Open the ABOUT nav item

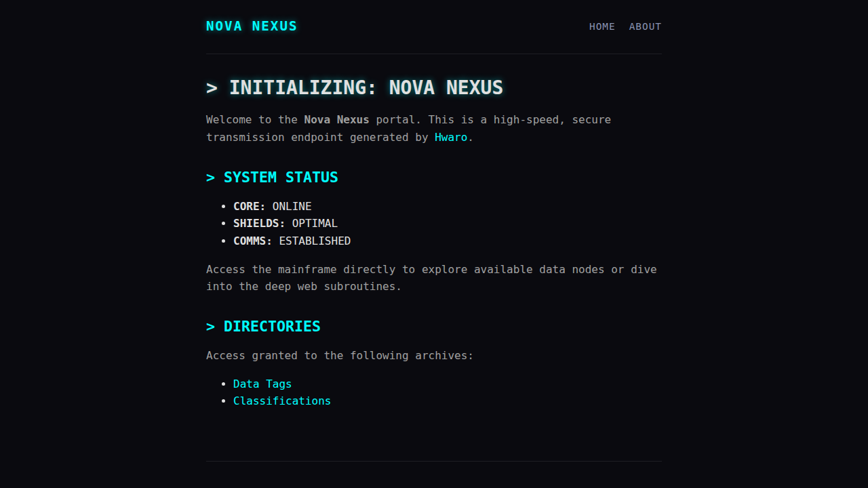pyautogui.click(x=645, y=26)
